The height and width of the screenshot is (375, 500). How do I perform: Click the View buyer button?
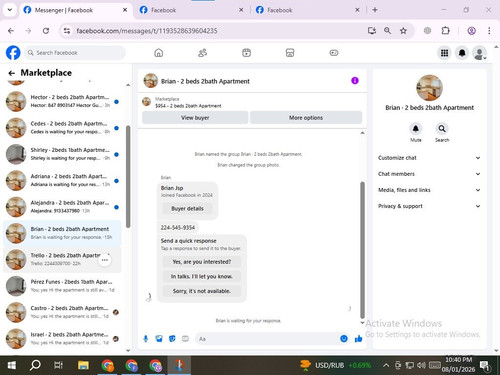(x=195, y=117)
